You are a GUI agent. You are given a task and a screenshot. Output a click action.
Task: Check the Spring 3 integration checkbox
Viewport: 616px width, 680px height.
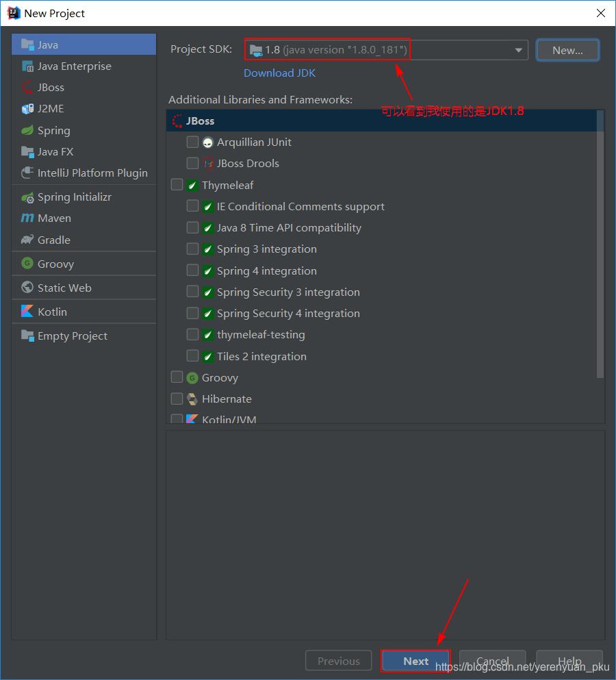click(192, 249)
